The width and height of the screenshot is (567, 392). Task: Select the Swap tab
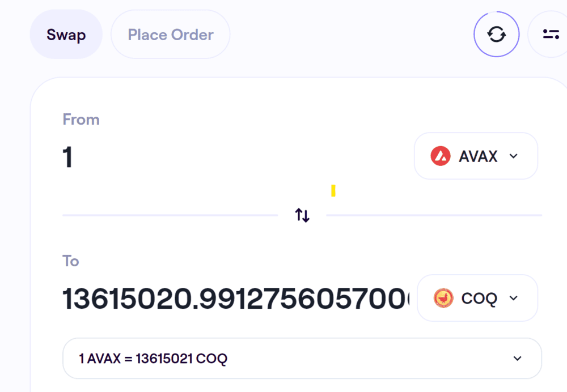click(66, 34)
